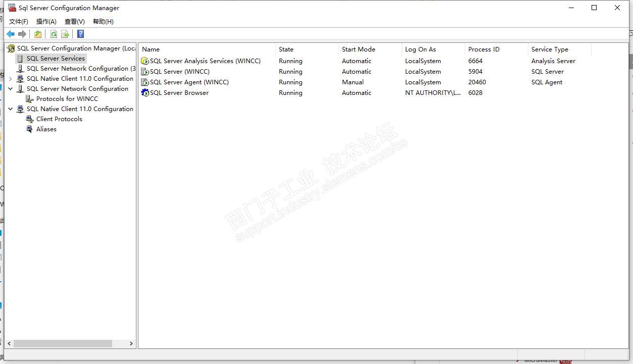Collapse the expanded SQL Server Network Configuration node

[11, 89]
